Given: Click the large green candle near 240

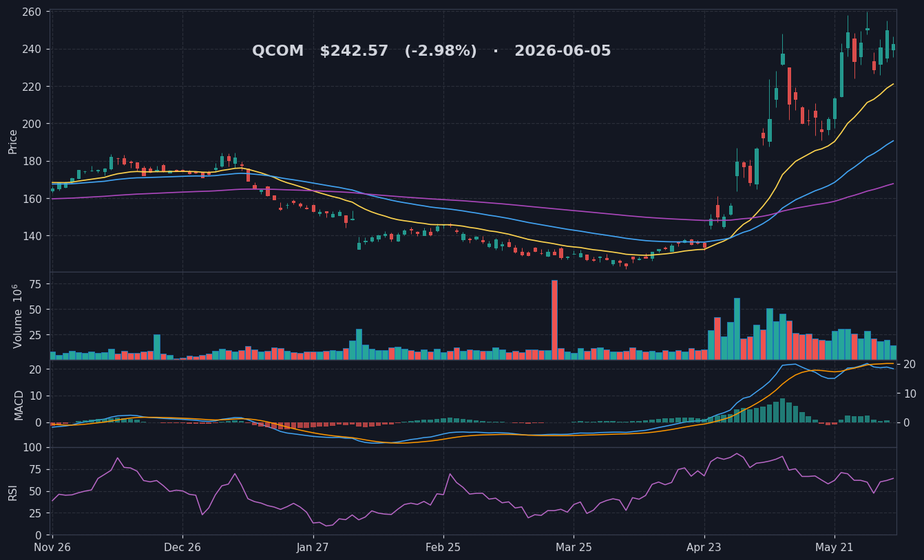Looking at the screenshot, I should (x=841, y=75).
